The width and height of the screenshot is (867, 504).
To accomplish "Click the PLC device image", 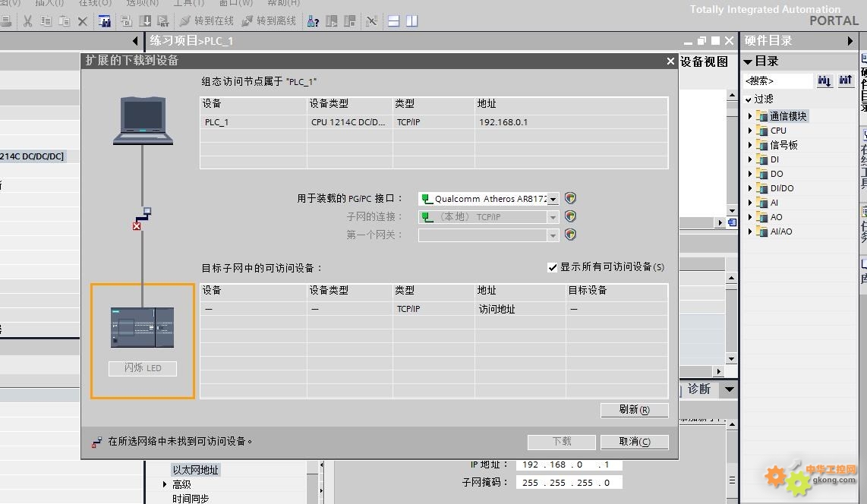I will [x=143, y=327].
